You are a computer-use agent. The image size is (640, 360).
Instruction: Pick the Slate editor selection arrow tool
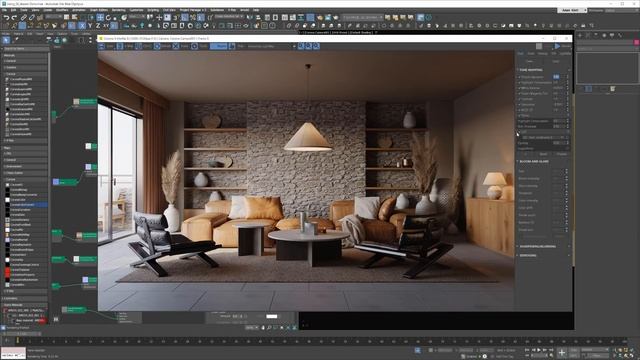(6, 40)
